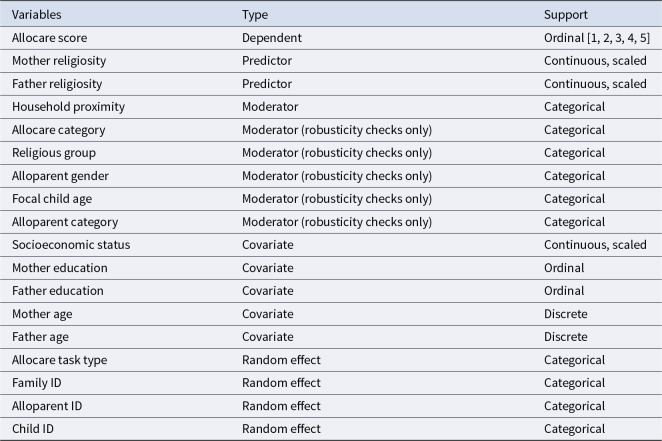
Task: Click "Random effect" in Allocare task type row
Action: 281,360
